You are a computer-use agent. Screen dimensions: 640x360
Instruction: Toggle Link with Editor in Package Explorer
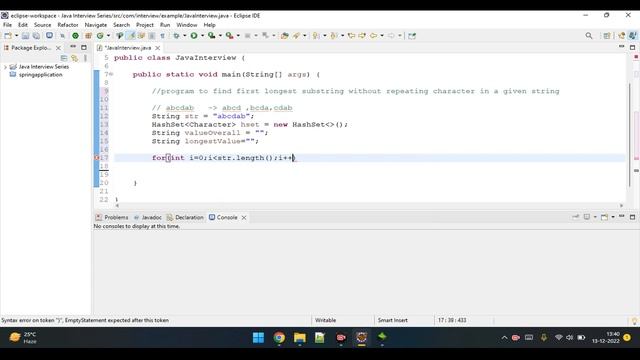(74, 58)
